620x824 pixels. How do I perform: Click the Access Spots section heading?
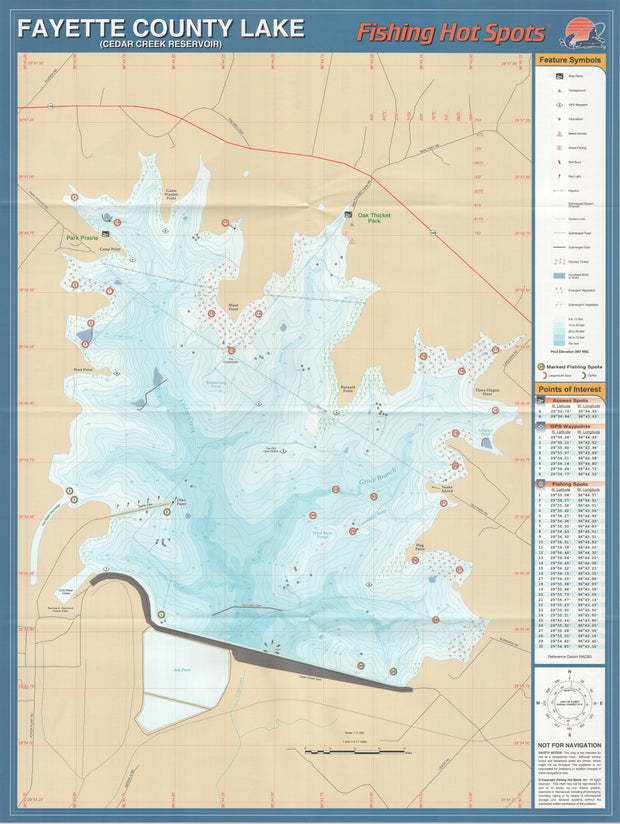pyautogui.click(x=570, y=400)
